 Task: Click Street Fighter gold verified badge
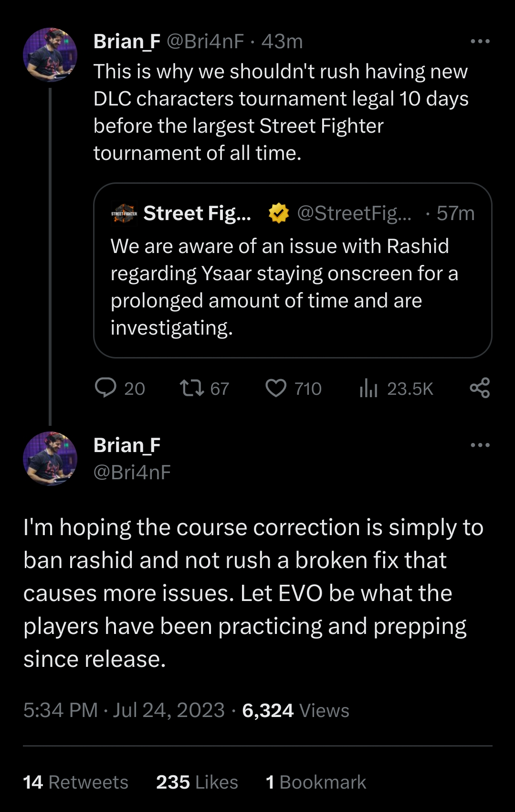(x=279, y=213)
